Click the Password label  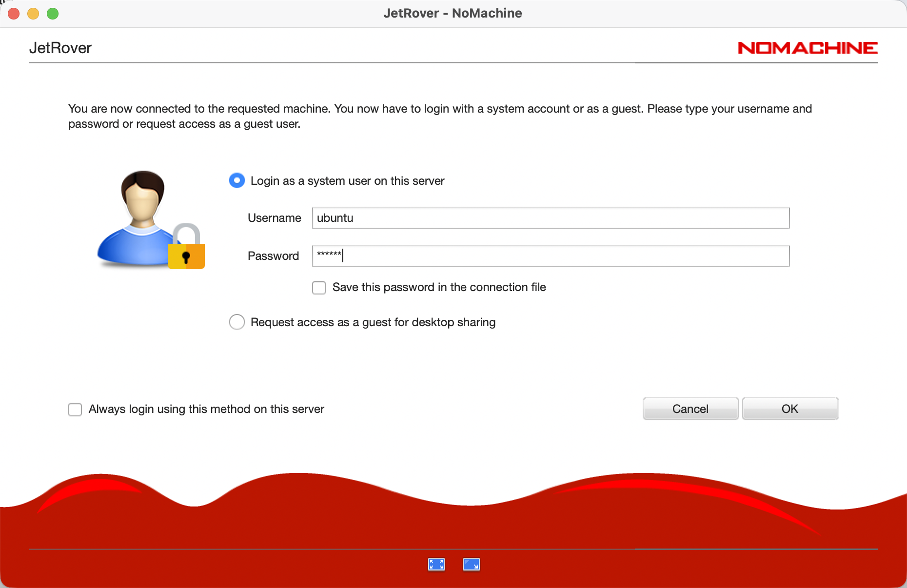[273, 256]
